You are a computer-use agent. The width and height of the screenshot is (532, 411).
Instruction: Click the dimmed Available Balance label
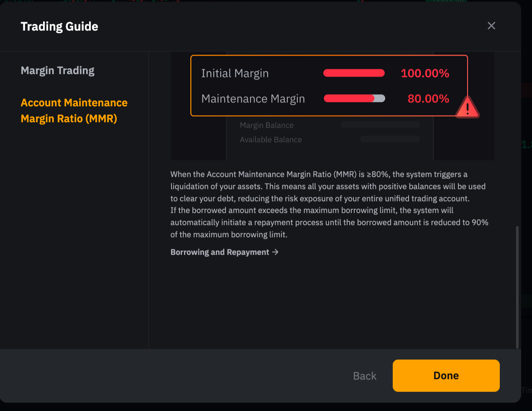[271, 140]
